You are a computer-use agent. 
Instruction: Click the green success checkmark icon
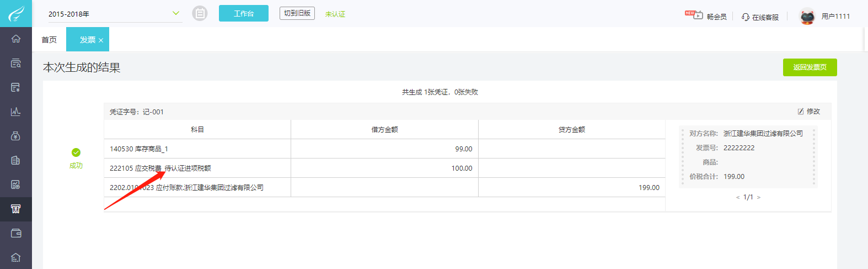pyautogui.click(x=76, y=152)
